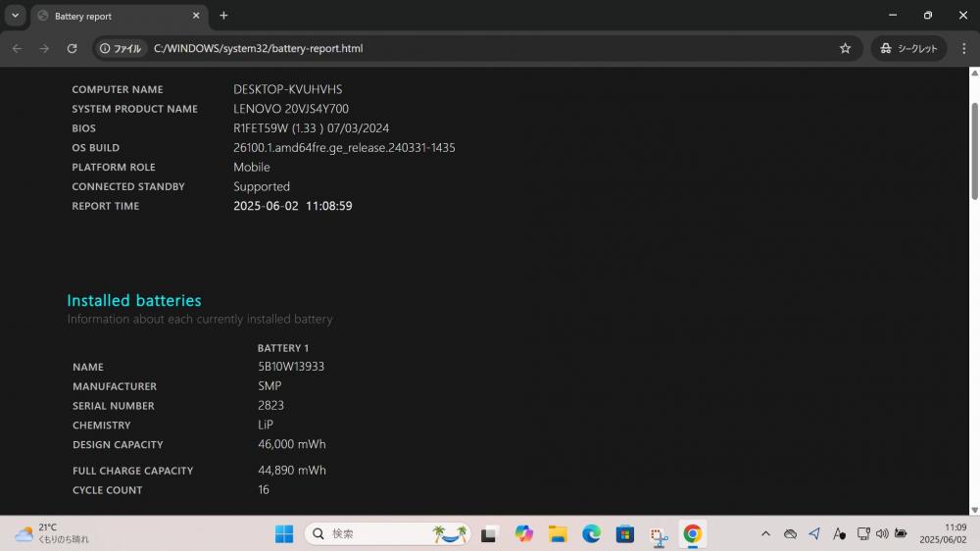The width and height of the screenshot is (980, 551).
Task: Click BIOS value R1FET59W
Action: [x=312, y=128]
